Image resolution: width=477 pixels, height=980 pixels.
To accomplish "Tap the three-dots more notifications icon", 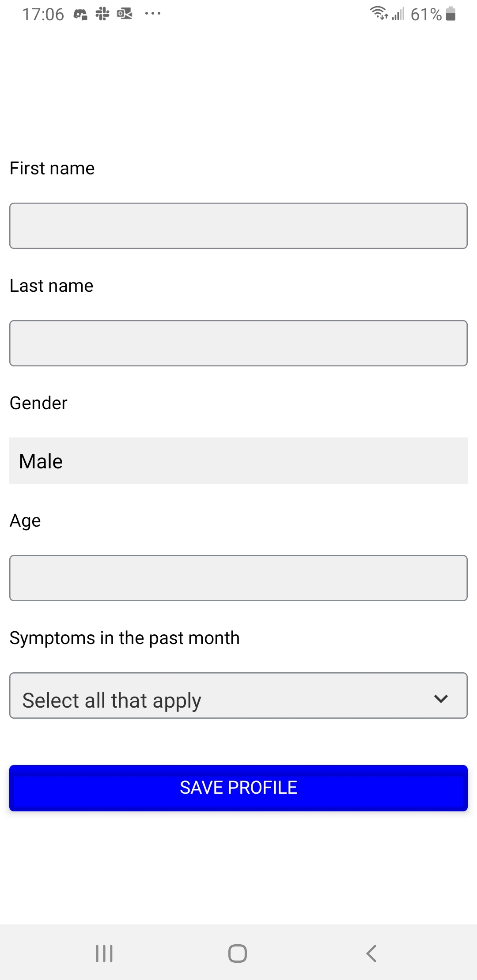I will (x=153, y=14).
